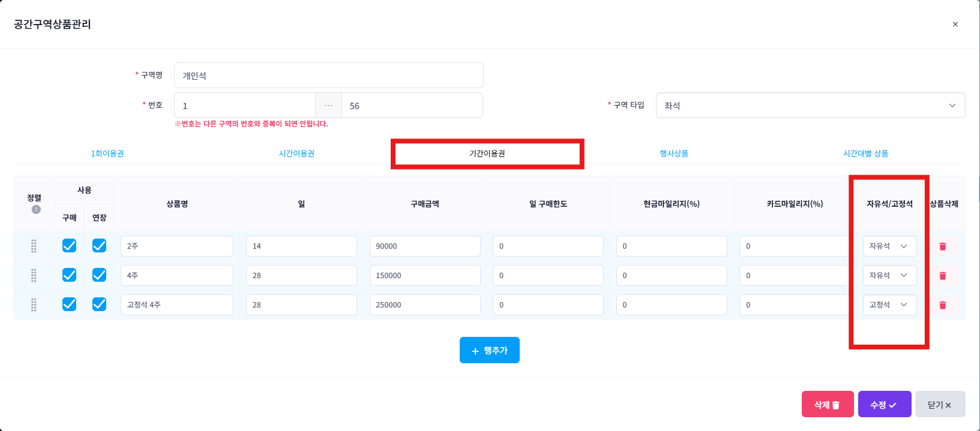Close the dialog with X icon
Image resolution: width=980 pixels, height=431 pixels.
tap(955, 25)
